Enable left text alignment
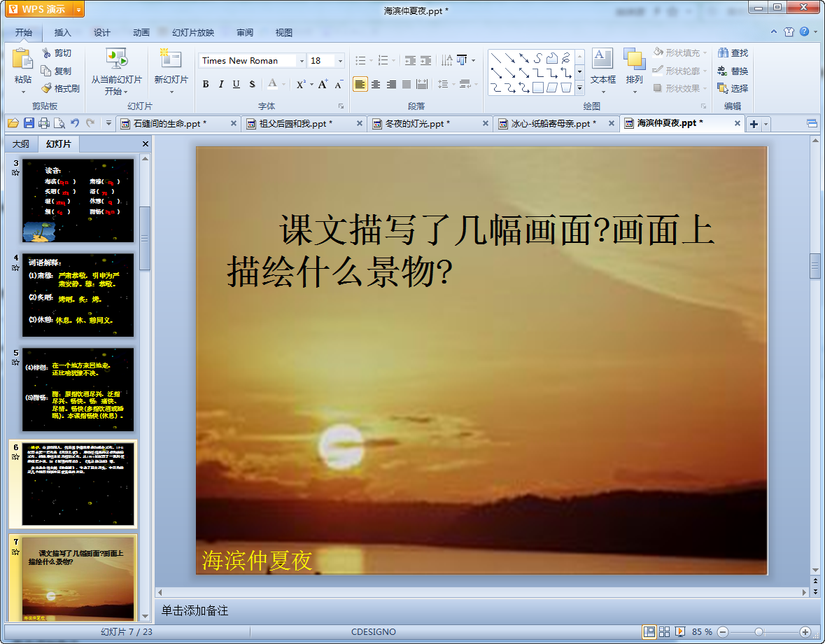 click(360, 84)
